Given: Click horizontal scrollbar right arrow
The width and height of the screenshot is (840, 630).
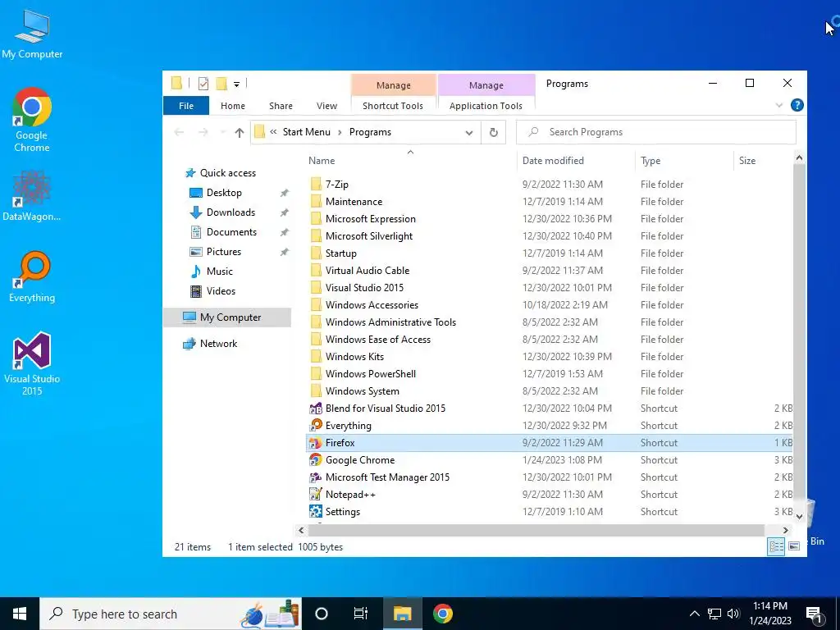Looking at the screenshot, I should coord(785,530).
